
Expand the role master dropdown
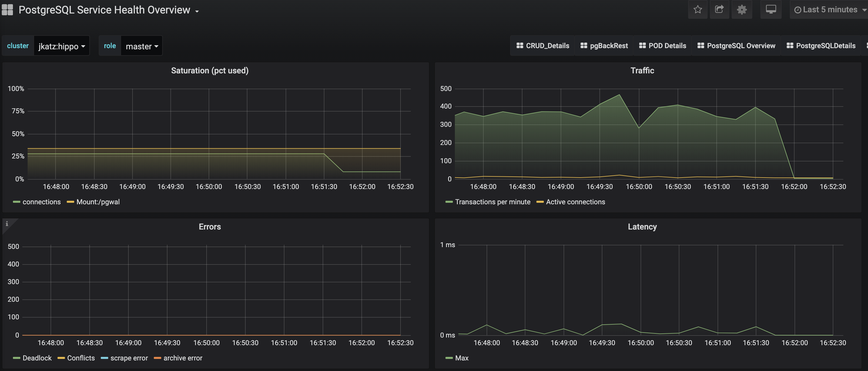point(142,46)
